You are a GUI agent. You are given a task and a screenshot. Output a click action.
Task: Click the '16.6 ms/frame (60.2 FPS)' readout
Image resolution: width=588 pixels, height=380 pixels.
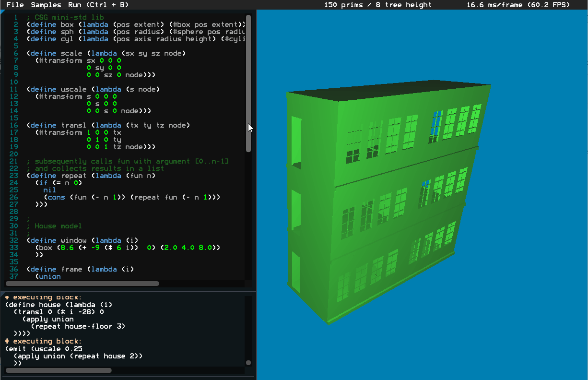point(518,5)
